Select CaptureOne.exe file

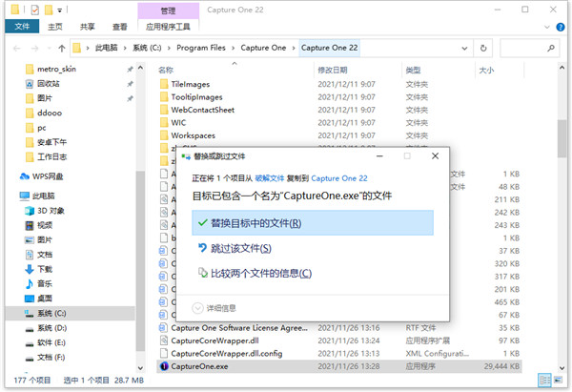pos(339,366)
